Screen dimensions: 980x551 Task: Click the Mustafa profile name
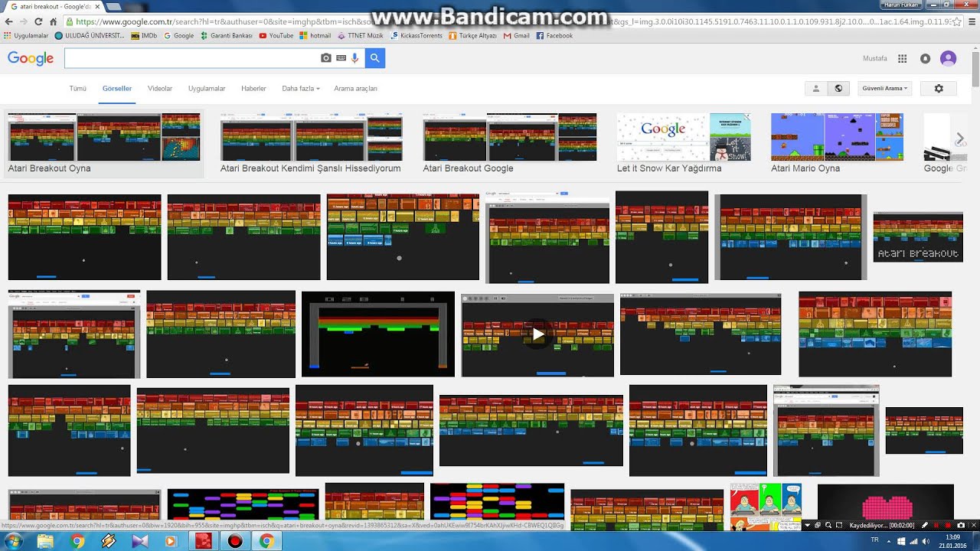click(875, 59)
